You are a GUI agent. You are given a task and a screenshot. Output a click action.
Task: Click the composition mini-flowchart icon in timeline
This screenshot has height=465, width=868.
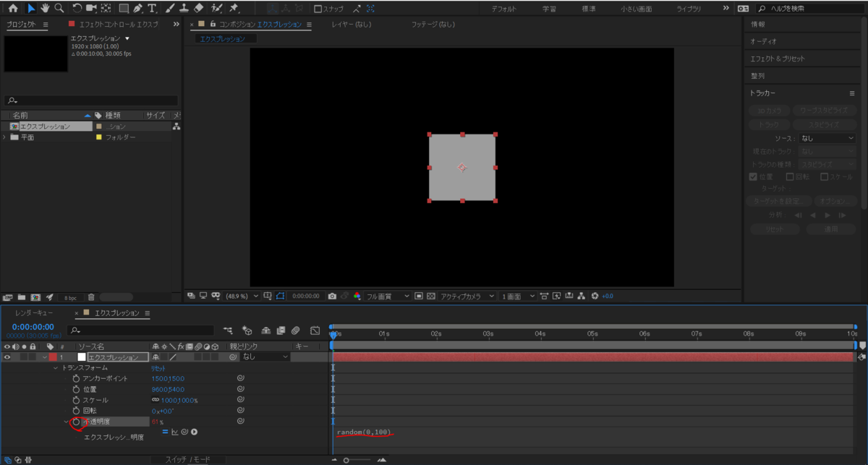pyautogui.click(x=229, y=330)
